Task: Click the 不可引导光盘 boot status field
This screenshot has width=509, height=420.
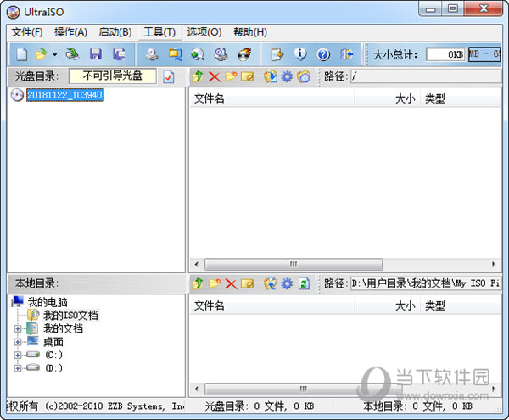Action: pos(113,76)
